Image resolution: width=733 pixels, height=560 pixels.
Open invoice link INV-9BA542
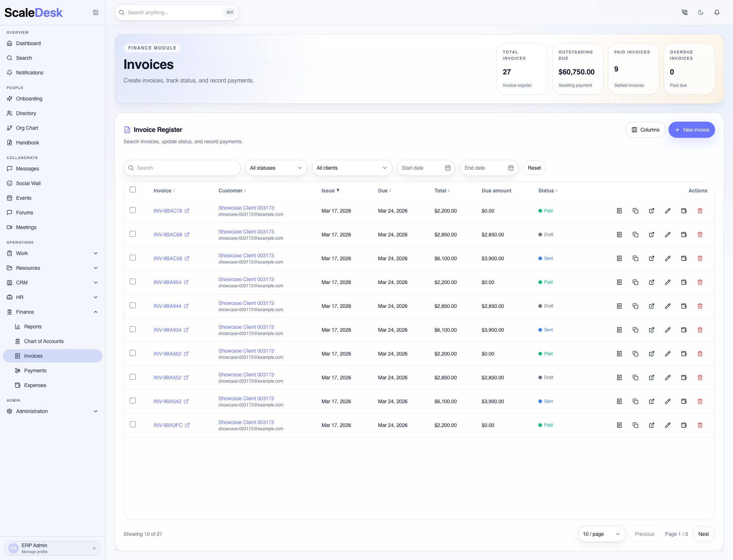coord(167,401)
